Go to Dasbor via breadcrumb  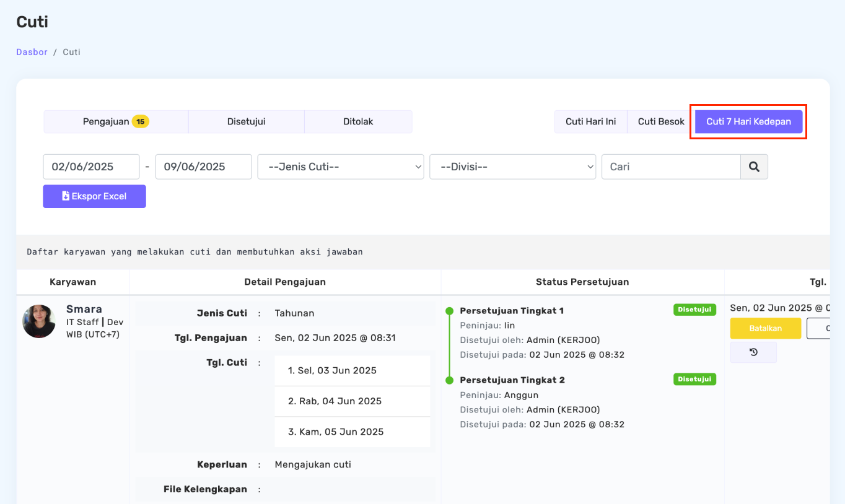32,52
